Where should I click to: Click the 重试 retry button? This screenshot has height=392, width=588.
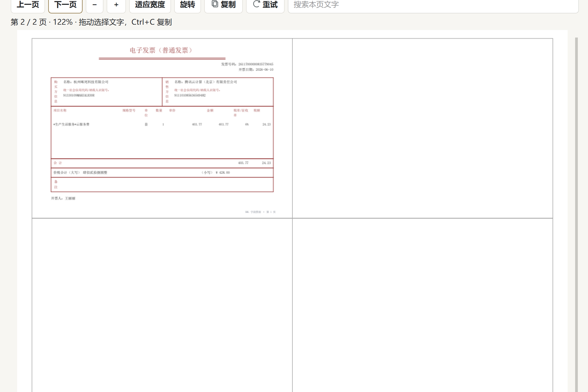[265, 5]
